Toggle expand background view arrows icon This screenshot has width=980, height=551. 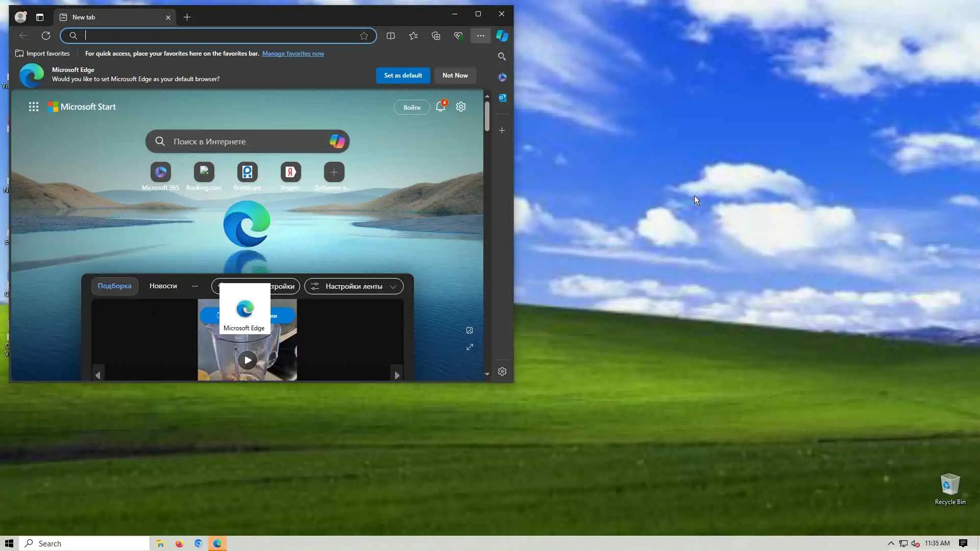(470, 347)
